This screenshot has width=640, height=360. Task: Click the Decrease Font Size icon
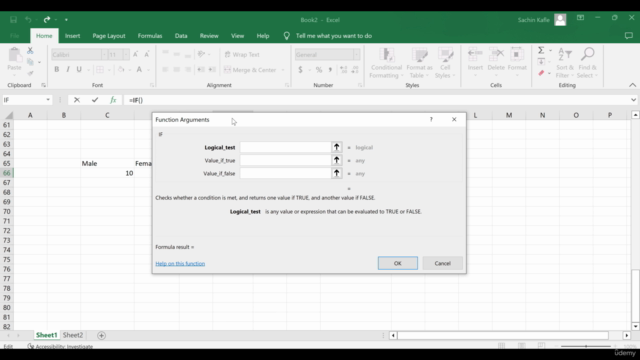click(147, 54)
